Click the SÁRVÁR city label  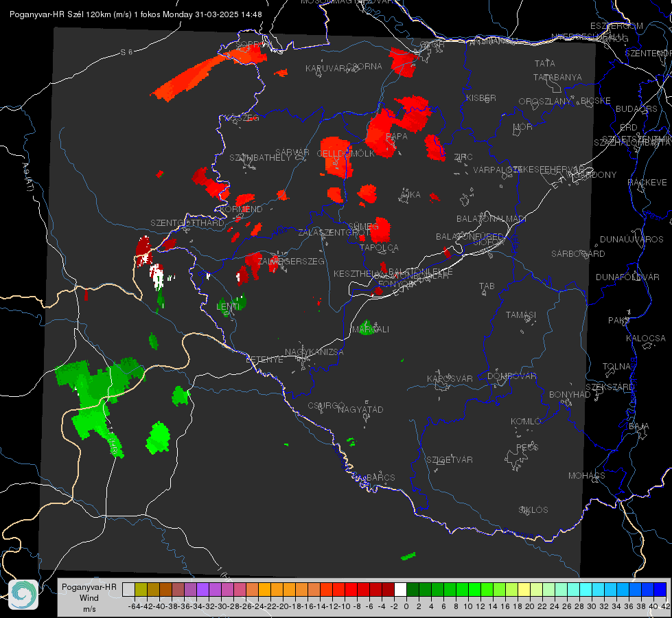pyautogui.click(x=292, y=152)
